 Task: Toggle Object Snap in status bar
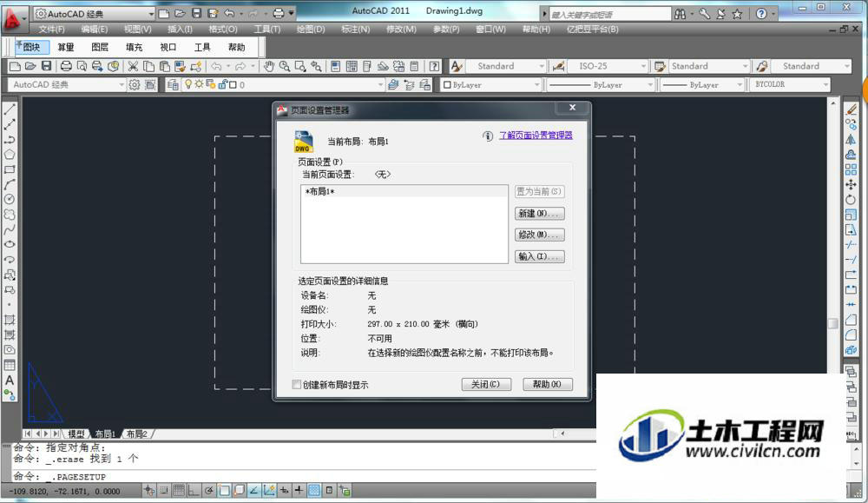224,490
